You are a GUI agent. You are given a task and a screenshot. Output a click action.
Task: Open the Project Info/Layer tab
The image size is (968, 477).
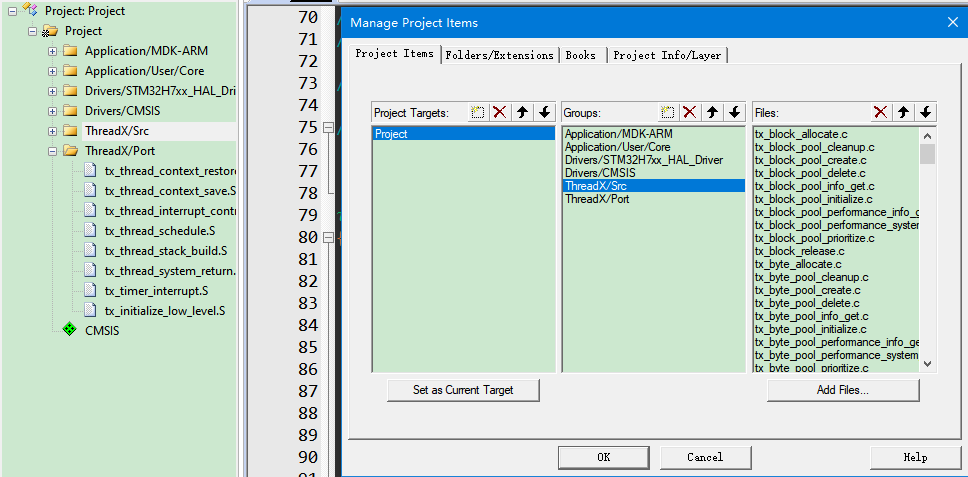(667, 55)
